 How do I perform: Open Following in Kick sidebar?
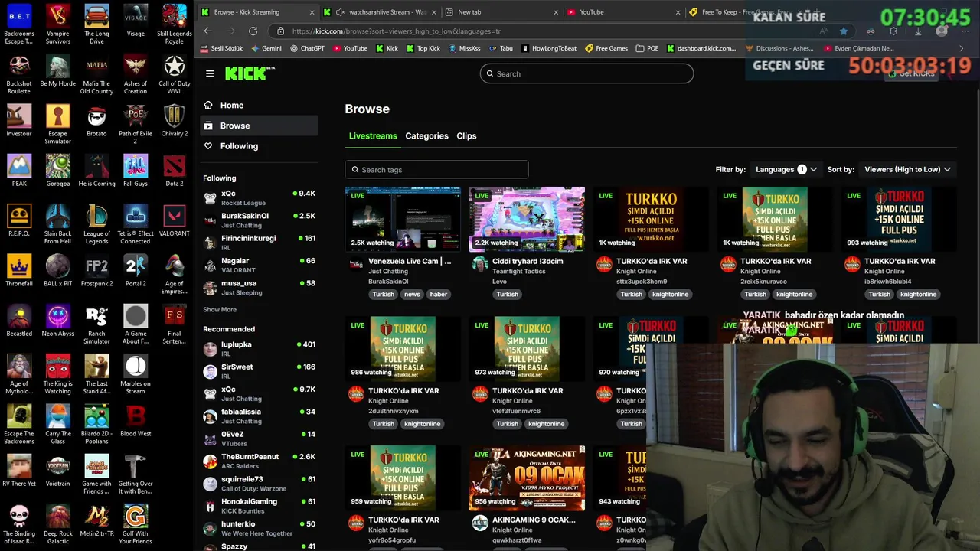[x=260, y=145]
